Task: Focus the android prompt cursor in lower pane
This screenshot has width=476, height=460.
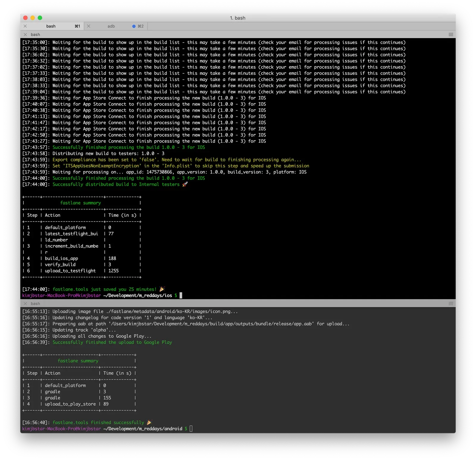Action: (191, 429)
